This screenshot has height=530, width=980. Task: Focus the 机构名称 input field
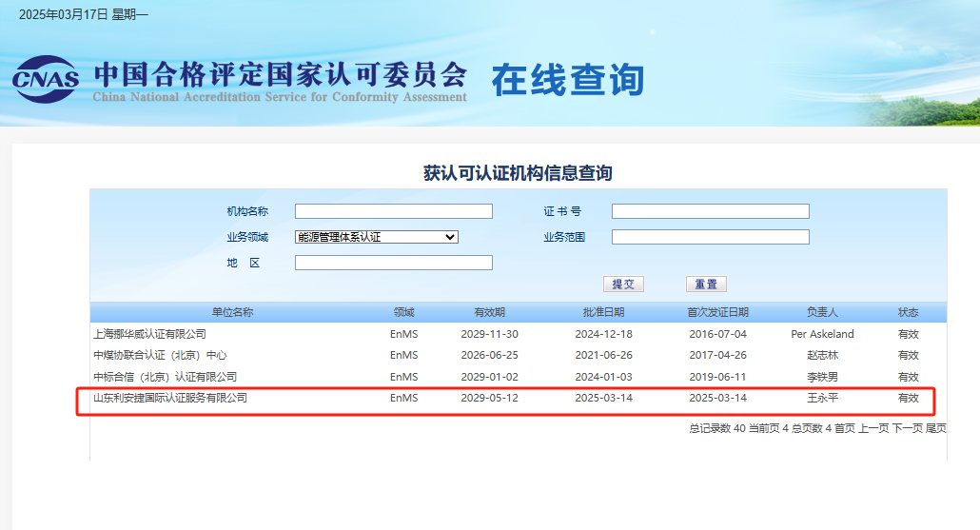click(394, 211)
